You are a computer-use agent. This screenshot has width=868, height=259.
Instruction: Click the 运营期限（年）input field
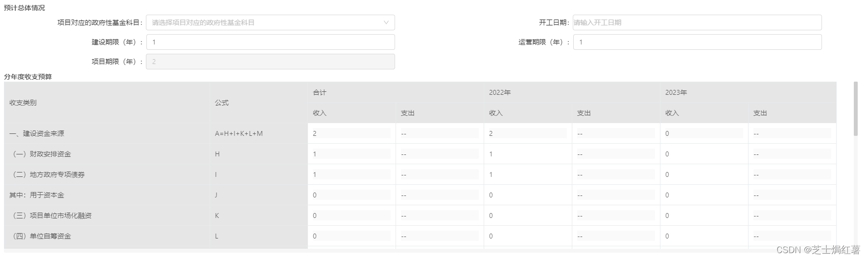(x=697, y=42)
